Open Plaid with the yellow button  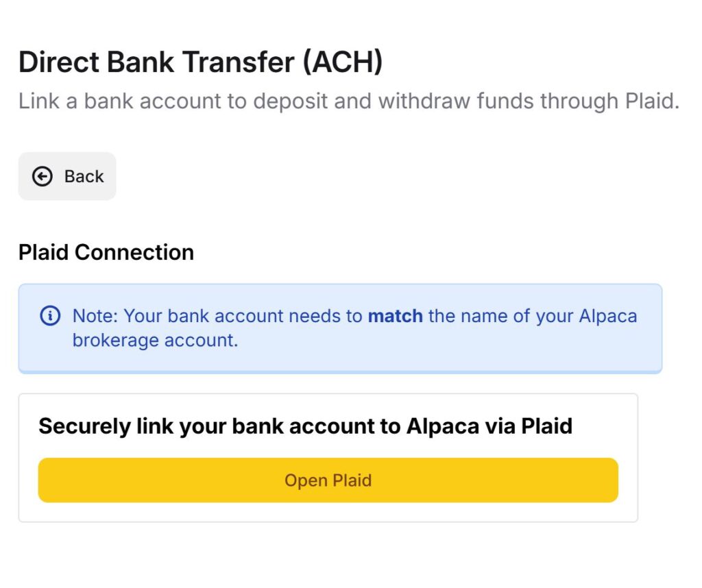(x=328, y=480)
